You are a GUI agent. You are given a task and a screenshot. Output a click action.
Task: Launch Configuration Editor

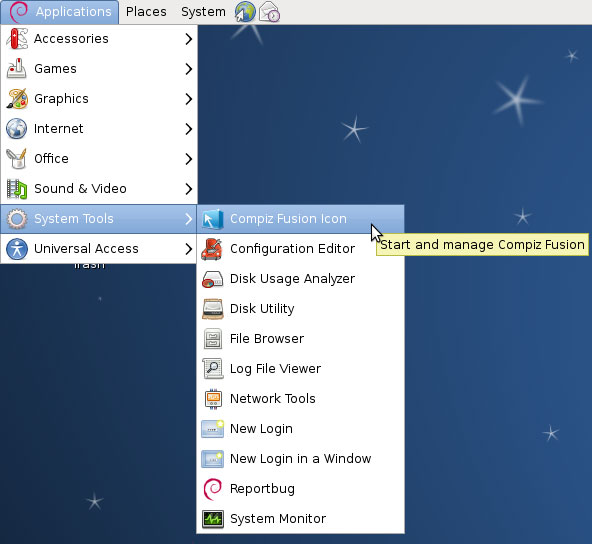[x=301, y=248]
